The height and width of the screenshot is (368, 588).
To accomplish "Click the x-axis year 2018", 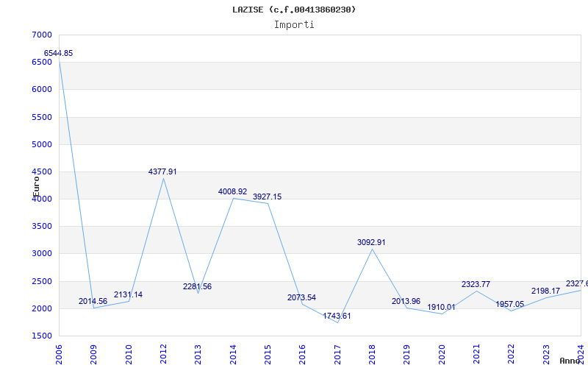I will 372,355.
